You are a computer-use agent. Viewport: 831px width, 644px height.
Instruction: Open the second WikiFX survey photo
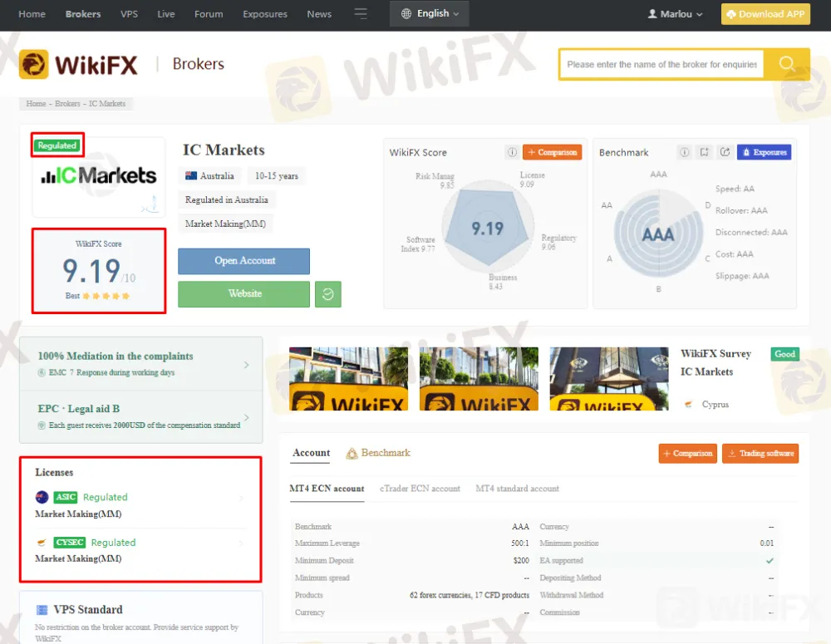click(479, 379)
